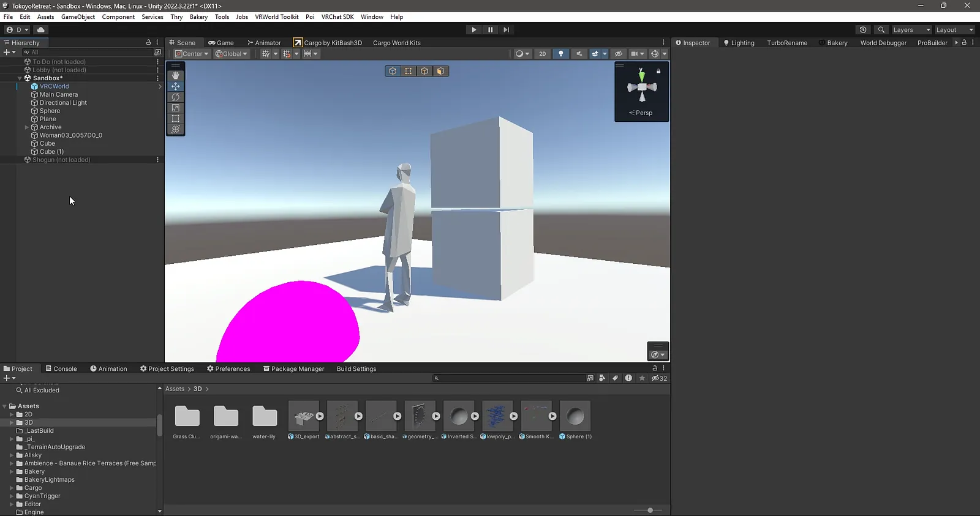Toggle hidden packages visibility (32)
Viewport: 980px width, 516px height.
click(660, 378)
